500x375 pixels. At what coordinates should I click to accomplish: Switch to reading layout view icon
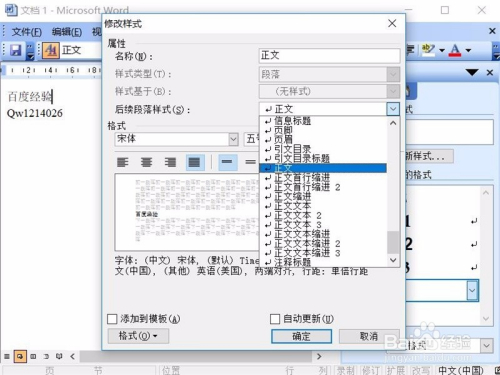tap(59, 356)
